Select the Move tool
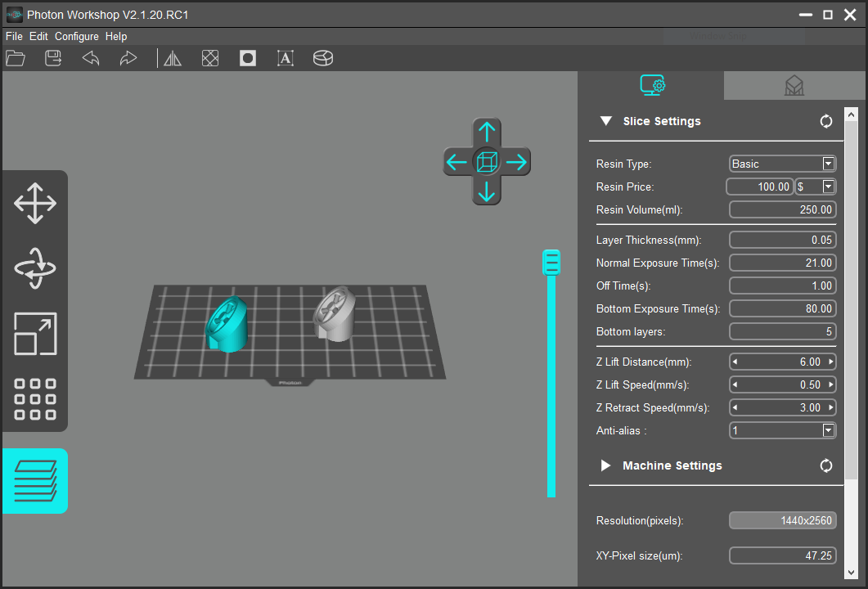 point(35,204)
